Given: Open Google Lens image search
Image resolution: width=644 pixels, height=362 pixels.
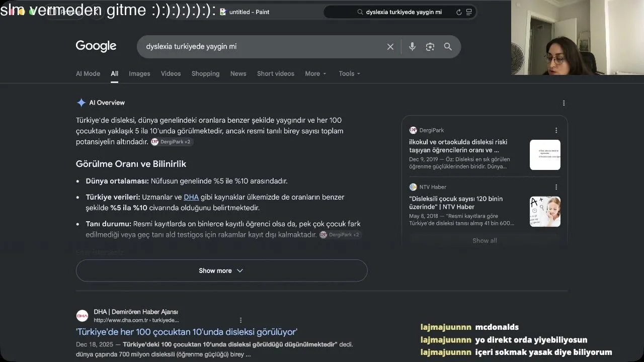Looking at the screenshot, I should click(430, 47).
